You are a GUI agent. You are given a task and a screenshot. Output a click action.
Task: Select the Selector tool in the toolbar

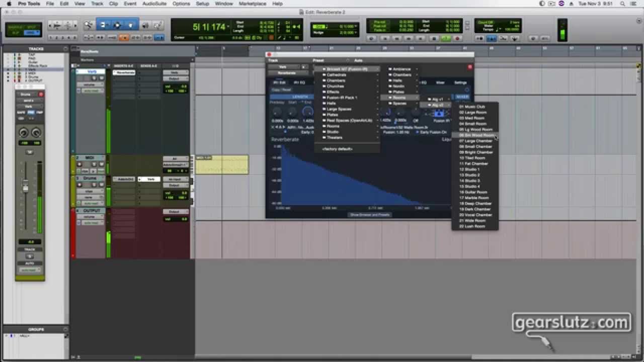(x=117, y=25)
